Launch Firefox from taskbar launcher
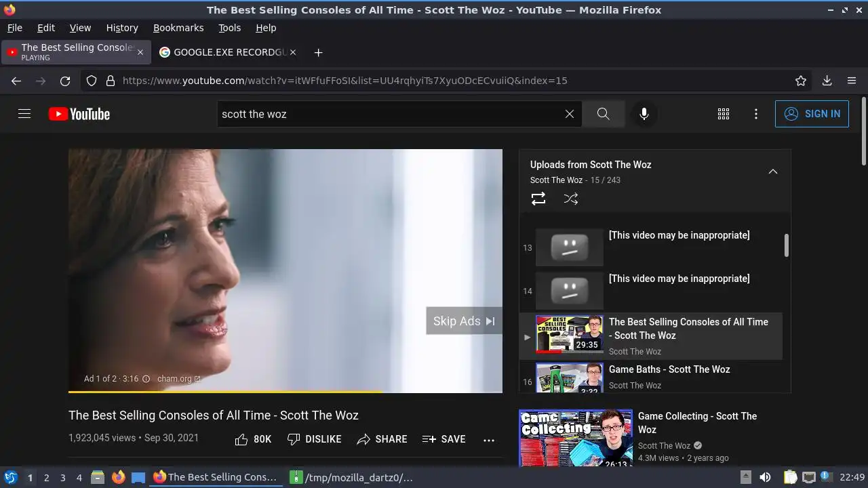 [x=118, y=477]
